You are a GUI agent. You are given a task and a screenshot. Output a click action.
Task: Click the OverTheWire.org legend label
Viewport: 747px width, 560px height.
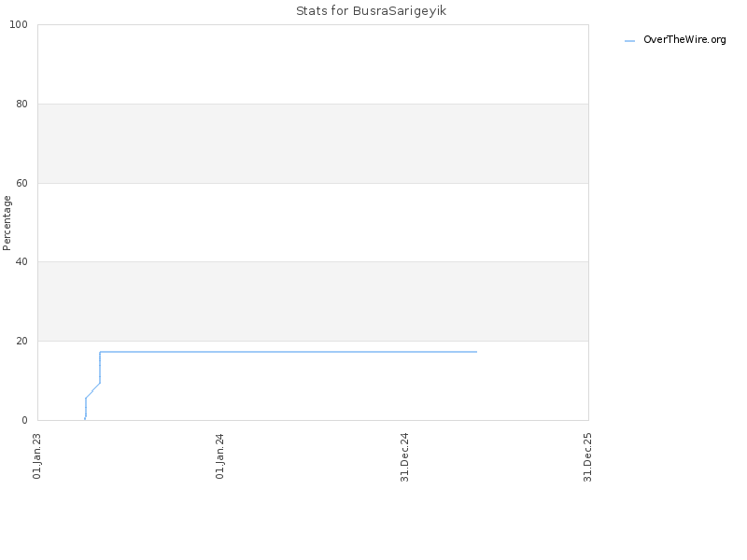click(x=684, y=40)
